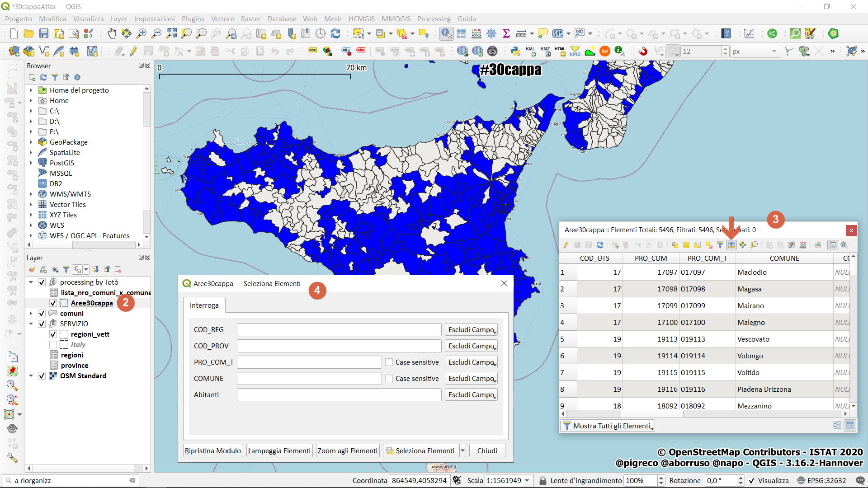Screen dimensions: 868x488
Task: Check Case sensitive for COMUNE field
Action: coord(389,379)
